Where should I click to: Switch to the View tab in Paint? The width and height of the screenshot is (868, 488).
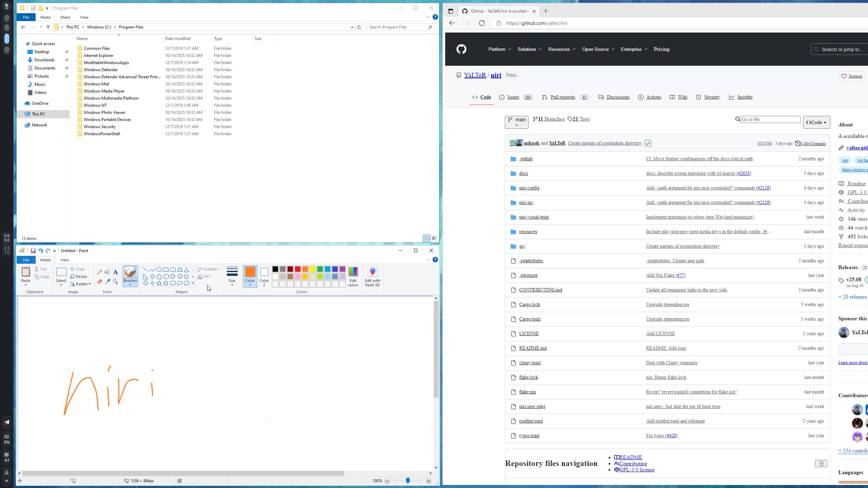pos(64,260)
